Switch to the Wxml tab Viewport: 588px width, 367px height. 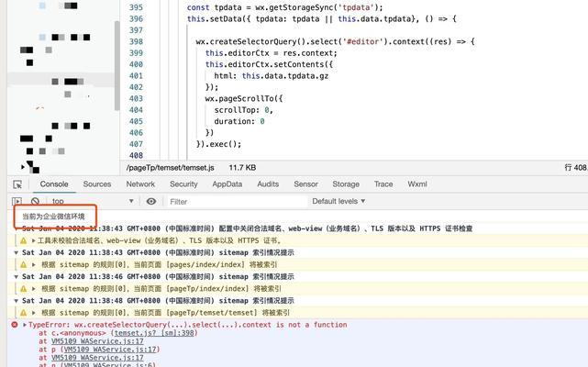point(417,184)
